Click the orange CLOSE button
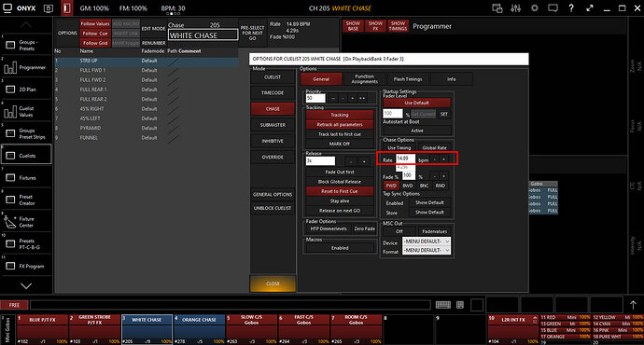The height and width of the screenshot is (345, 644). 273,283
